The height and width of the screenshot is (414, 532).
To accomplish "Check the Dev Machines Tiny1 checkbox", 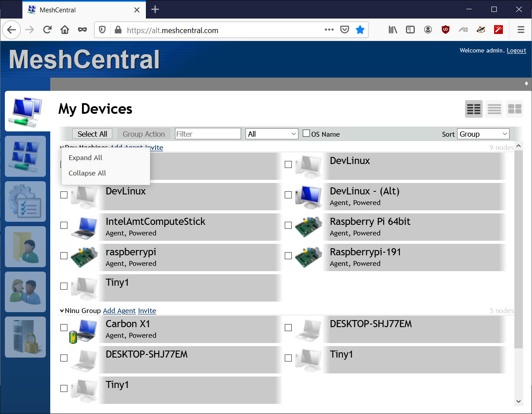I will pos(64,286).
